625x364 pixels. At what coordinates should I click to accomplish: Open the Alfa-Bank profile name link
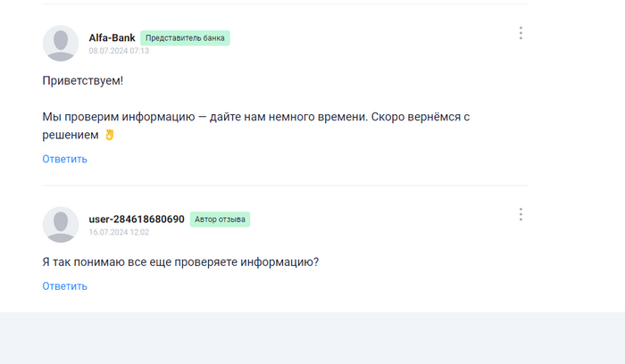click(112, 37)
